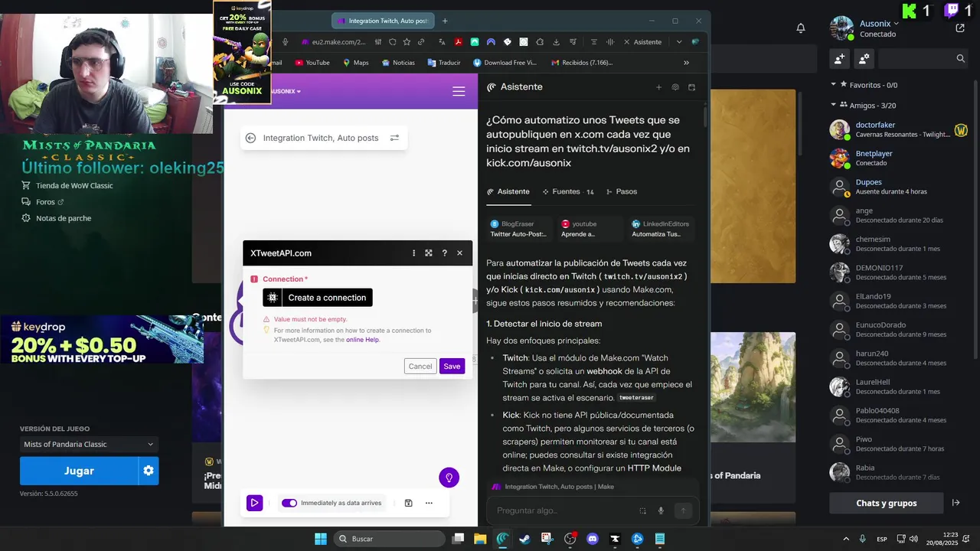Click the friends search field

[x=923, y=58]
